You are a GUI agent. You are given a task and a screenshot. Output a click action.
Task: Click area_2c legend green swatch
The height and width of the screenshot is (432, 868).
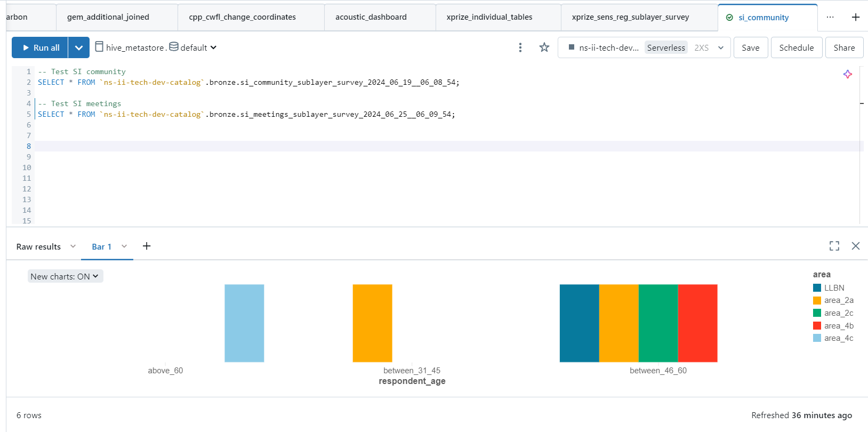[x=817, y=313]
